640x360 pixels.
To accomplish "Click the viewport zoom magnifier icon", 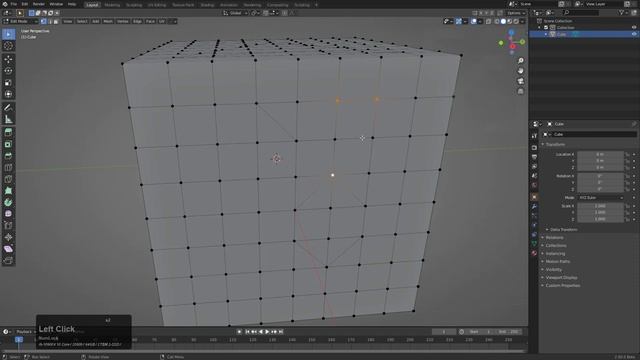I will click(x=520, y=61).
